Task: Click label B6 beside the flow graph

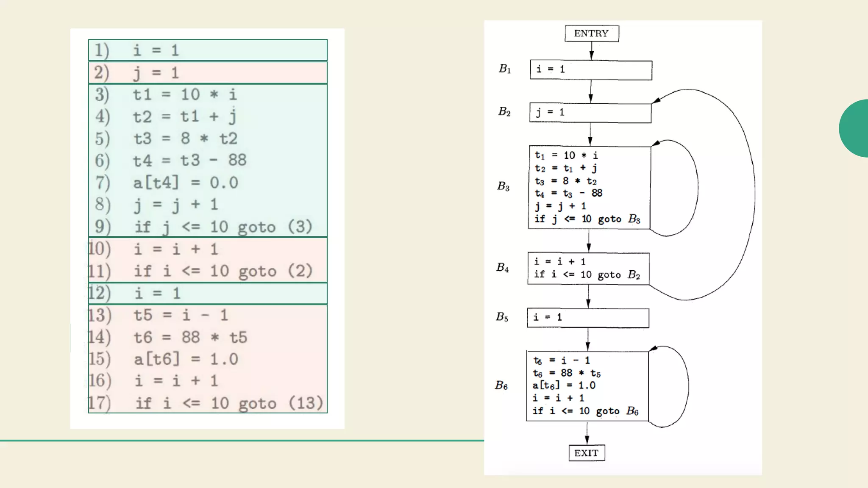Action: pyautogui.click(x=501, y=385)
